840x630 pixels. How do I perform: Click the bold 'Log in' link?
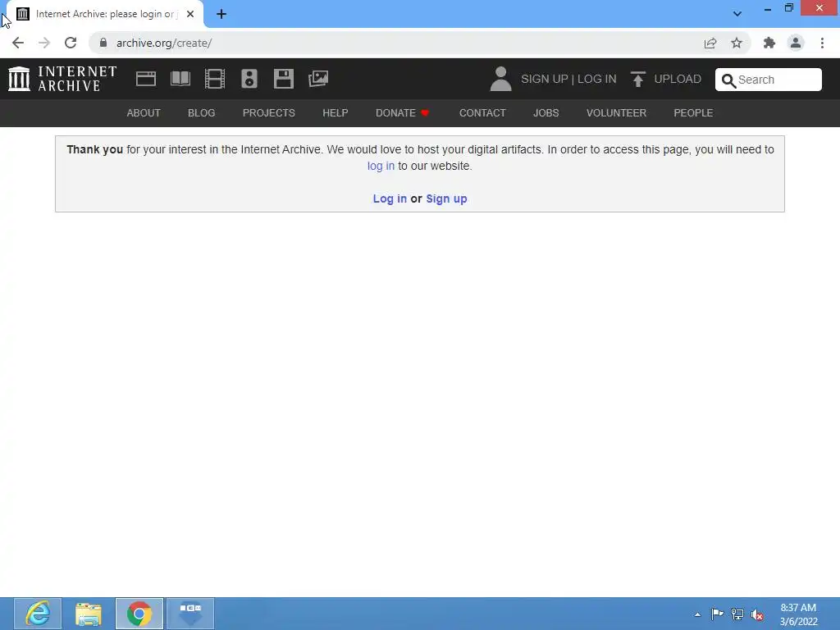pyautogui.click(x=390, y=199)
